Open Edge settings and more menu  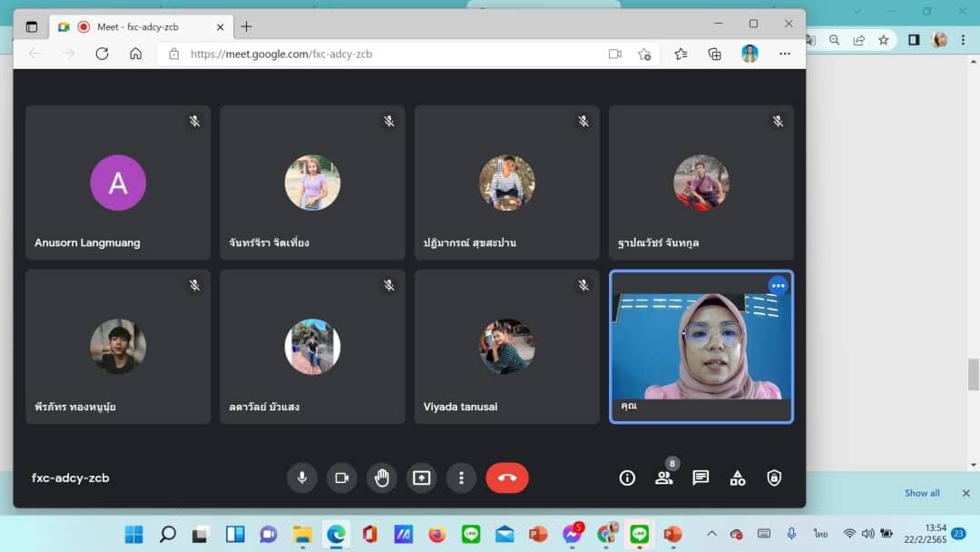[x=785, y=54]
